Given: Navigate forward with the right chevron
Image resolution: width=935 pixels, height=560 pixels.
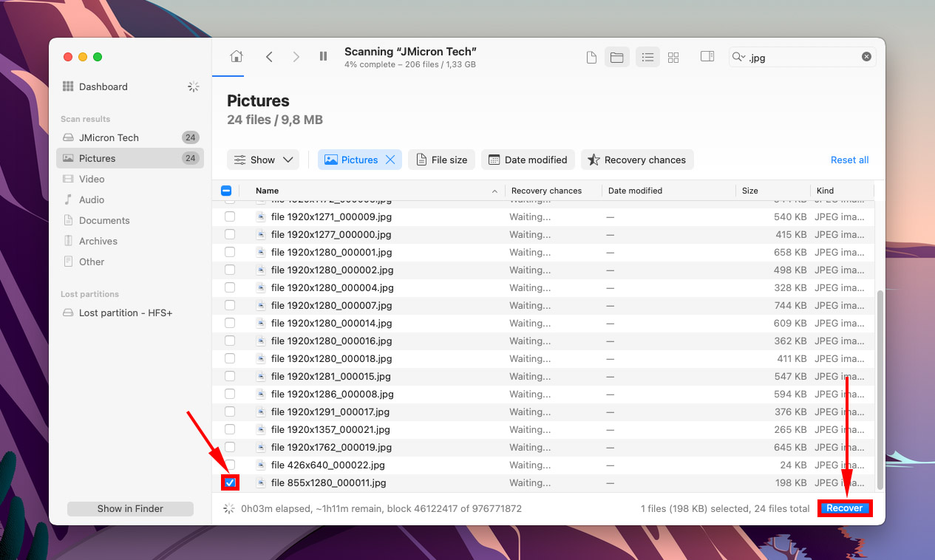Looking at the screenshot, I should point(296,57).
